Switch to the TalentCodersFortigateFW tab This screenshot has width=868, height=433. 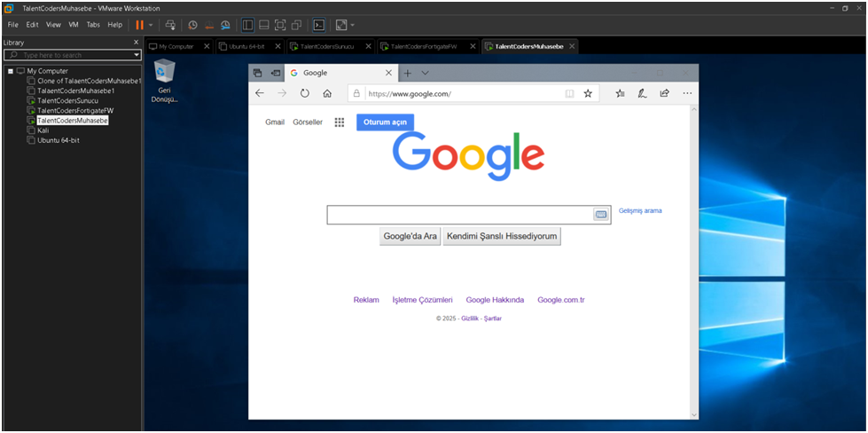(422, 46)
